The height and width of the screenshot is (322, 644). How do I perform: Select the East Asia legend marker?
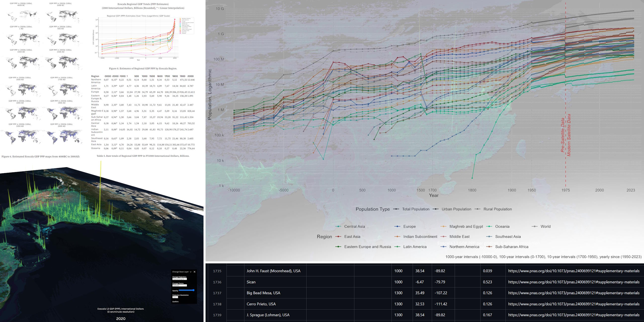pyautogui.click(x=338, y=236)
